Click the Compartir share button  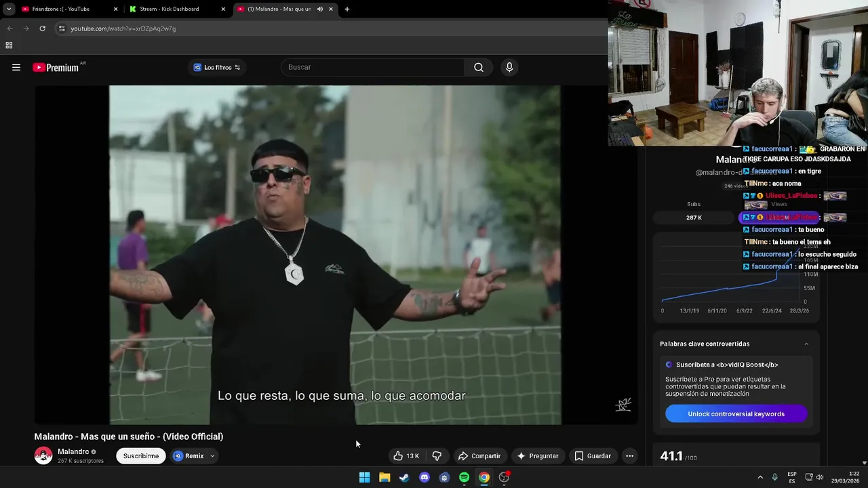coord(479,456)
